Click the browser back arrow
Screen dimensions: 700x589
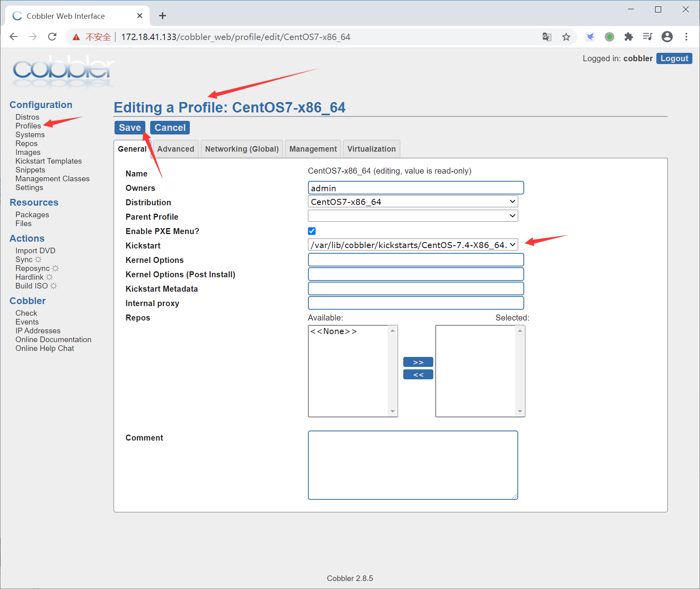(14, 37)
